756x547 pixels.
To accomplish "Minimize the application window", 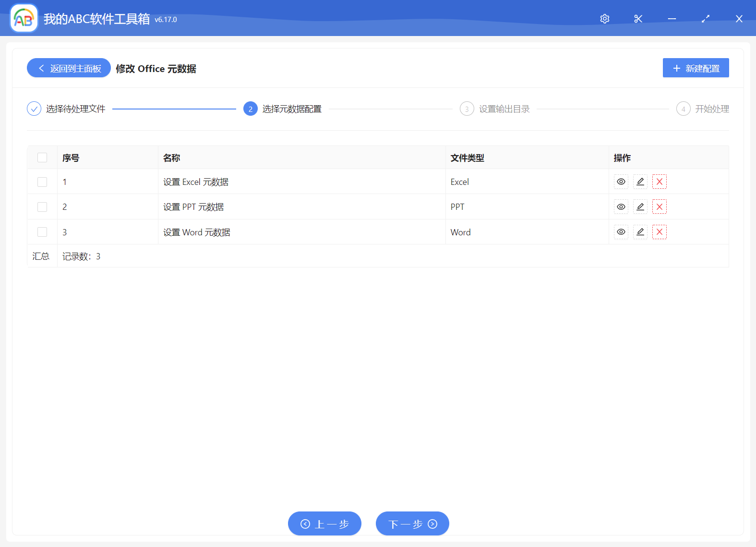I will coord(672,19).
